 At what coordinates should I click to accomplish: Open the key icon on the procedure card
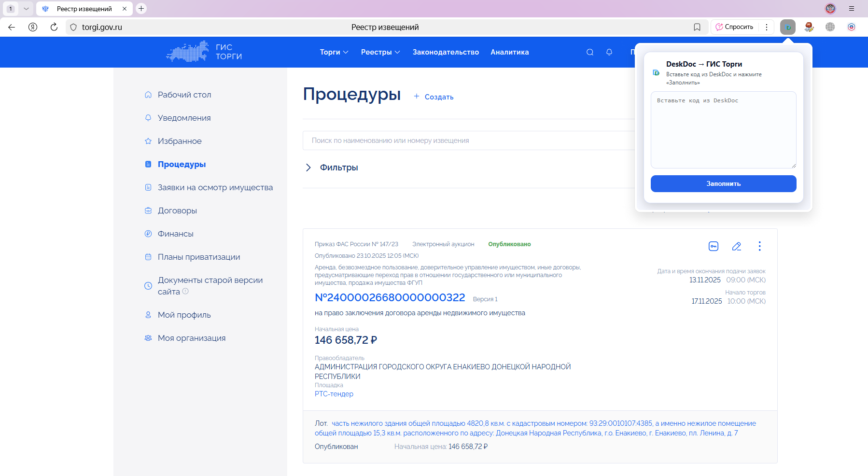714,246
